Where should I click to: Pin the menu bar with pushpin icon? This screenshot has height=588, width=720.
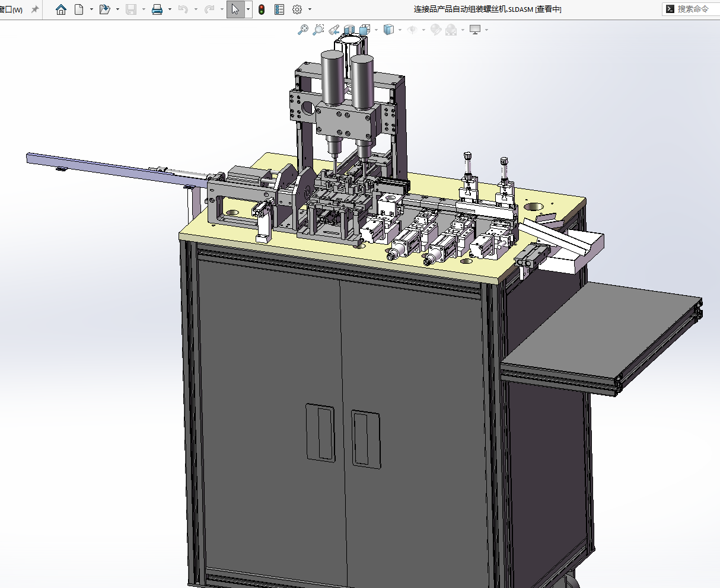[x=35, y=9]
